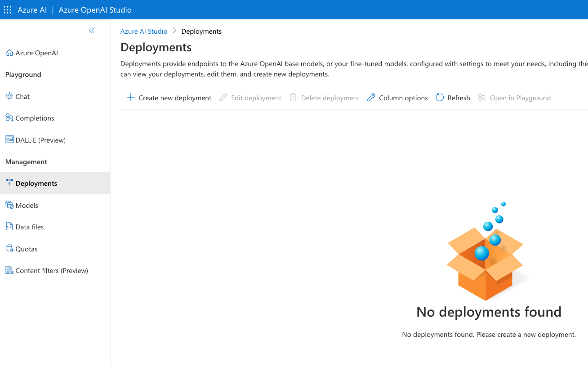This screenshot has width=588, height=367.
Task: Click 'Please create a new deployment' message
Action: (526, 335)
